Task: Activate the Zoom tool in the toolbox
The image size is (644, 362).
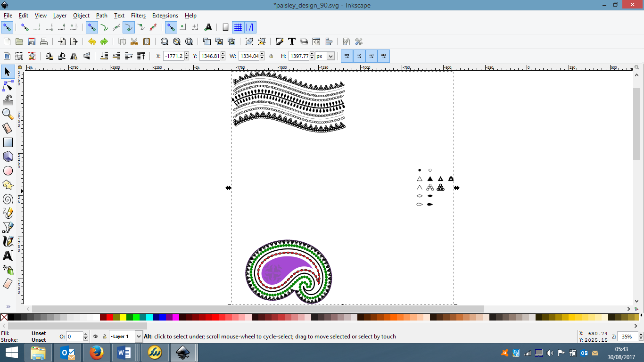Action: [7, 113]
